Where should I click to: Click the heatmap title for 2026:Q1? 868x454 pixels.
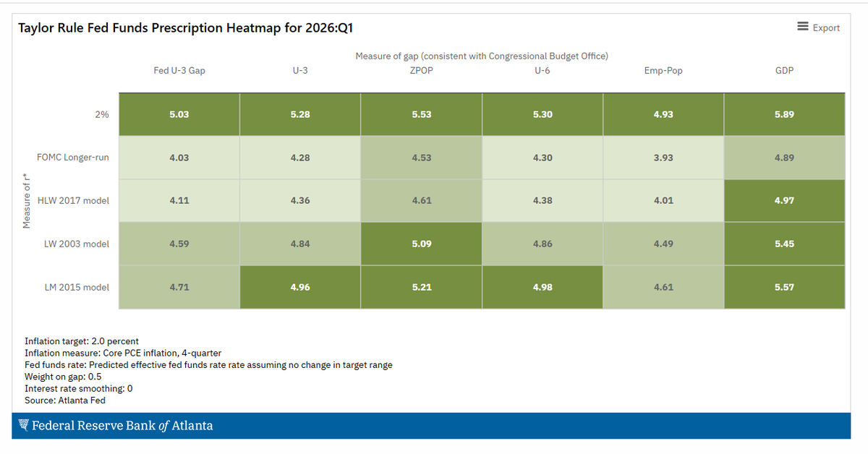click(185, 28)
